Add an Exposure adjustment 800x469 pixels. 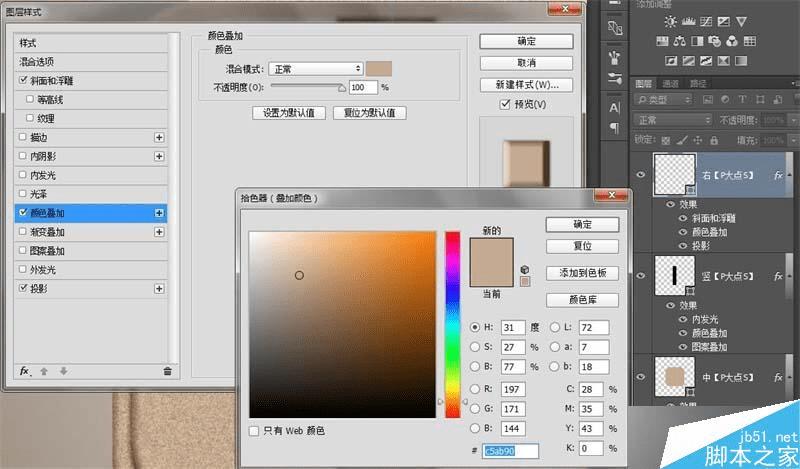pos(723,21)
